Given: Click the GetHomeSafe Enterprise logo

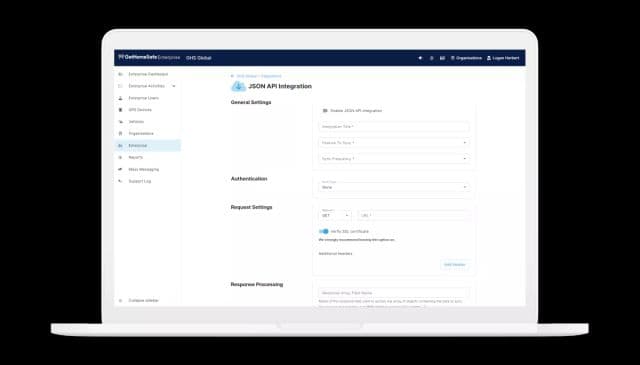Looking at the screenshot, I should (149, 58).
